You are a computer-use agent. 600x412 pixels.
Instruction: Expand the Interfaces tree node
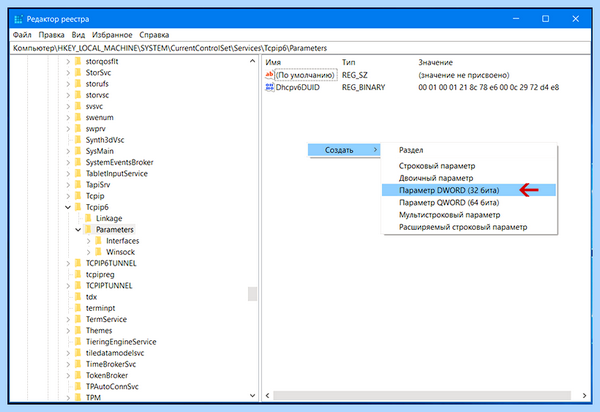(88, 241)
